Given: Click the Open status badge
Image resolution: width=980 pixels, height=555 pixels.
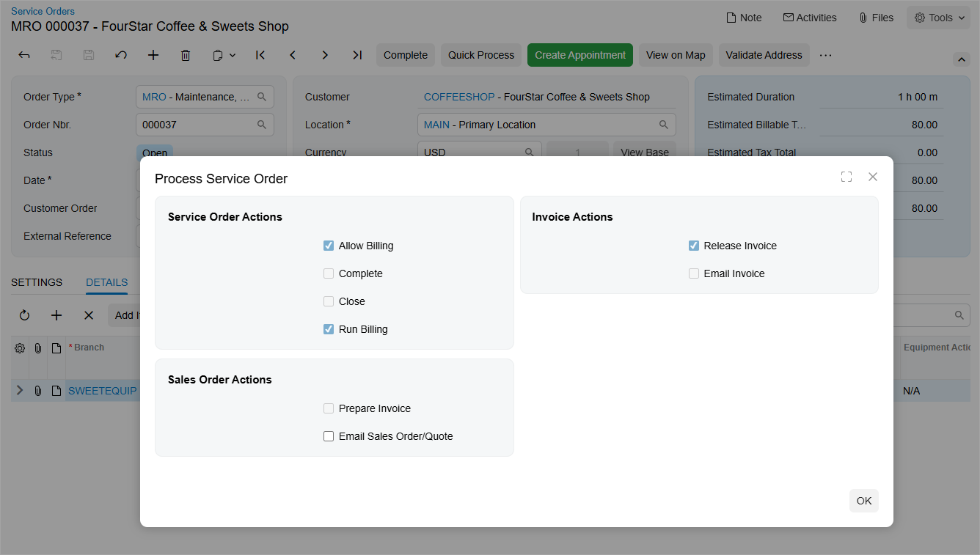Looking at the screenshot, I should pyautogui.click(x=155, y=152).
